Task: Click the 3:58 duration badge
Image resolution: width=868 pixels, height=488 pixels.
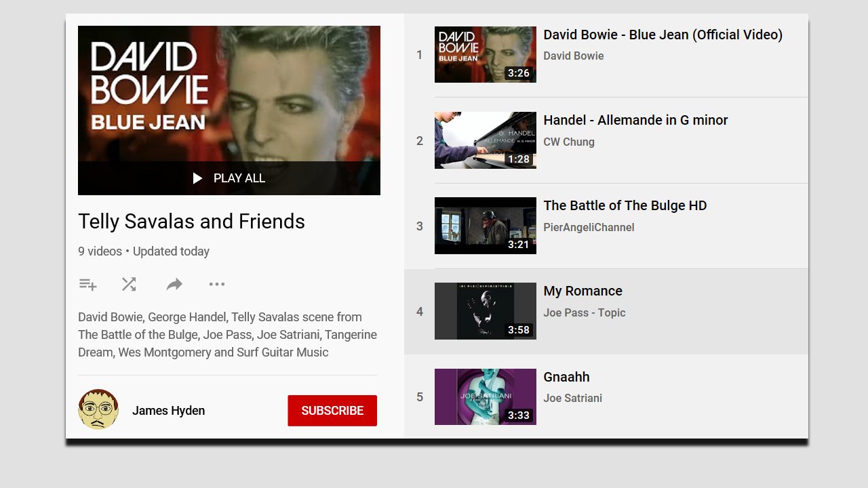Action: pyautogui.click(x=519, y=330)
